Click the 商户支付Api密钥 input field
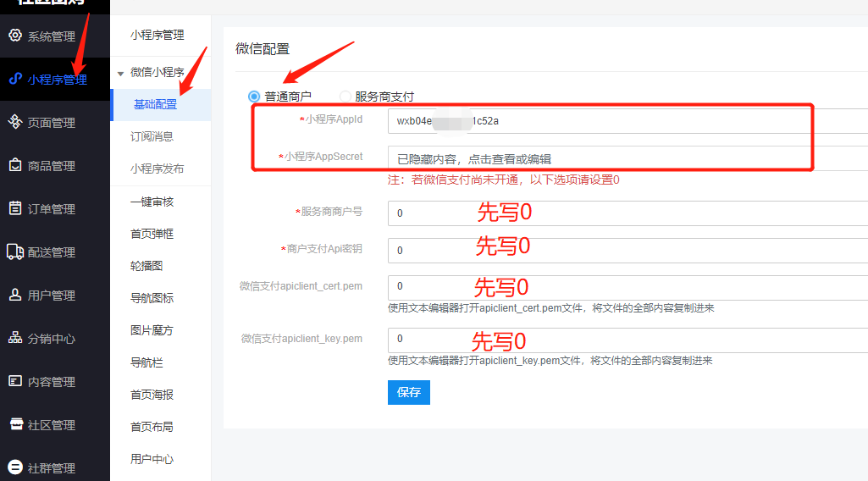The image size is (868, 481). (628, 250)
